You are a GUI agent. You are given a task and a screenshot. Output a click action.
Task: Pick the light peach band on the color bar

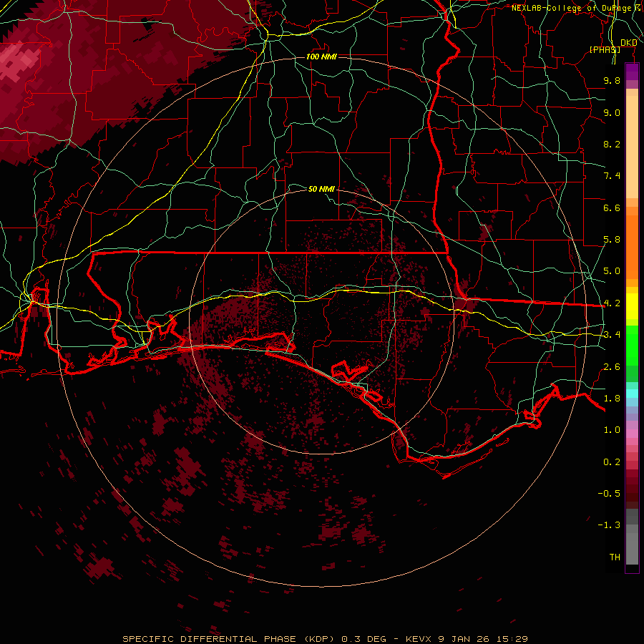(x=632, y=147)
